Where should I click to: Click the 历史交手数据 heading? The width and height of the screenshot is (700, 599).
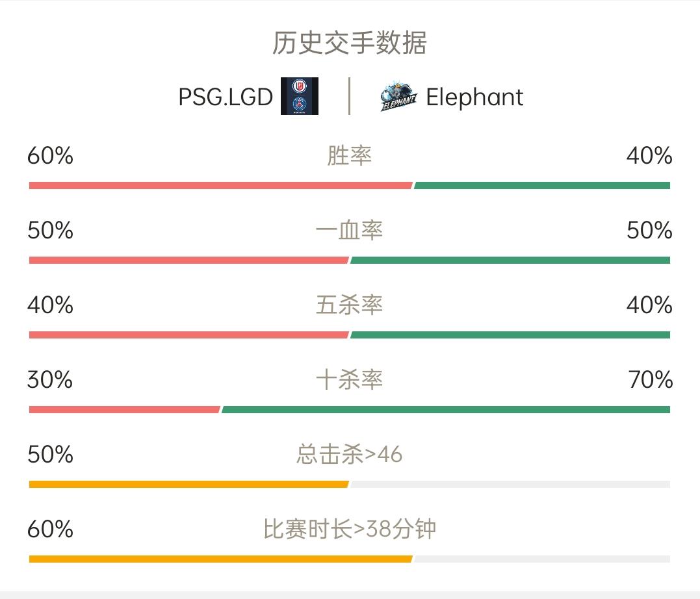click(350, 43)
